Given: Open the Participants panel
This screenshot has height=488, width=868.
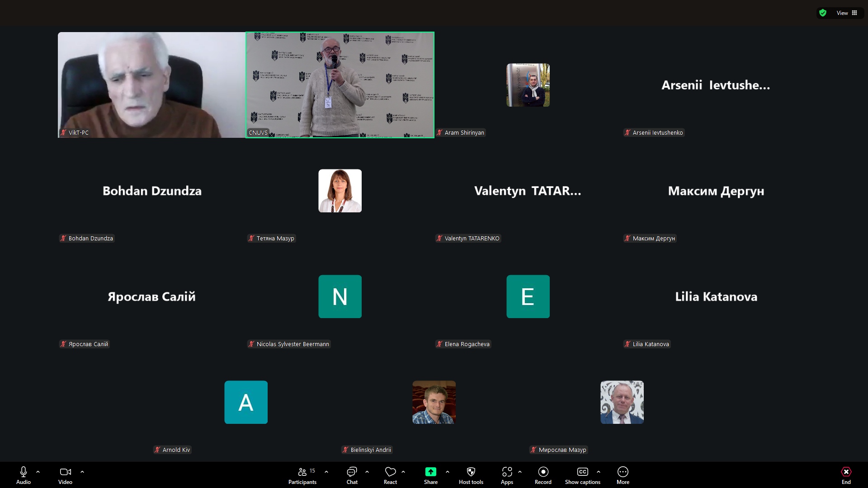Looking at the screenshot, I should [302, 472].
